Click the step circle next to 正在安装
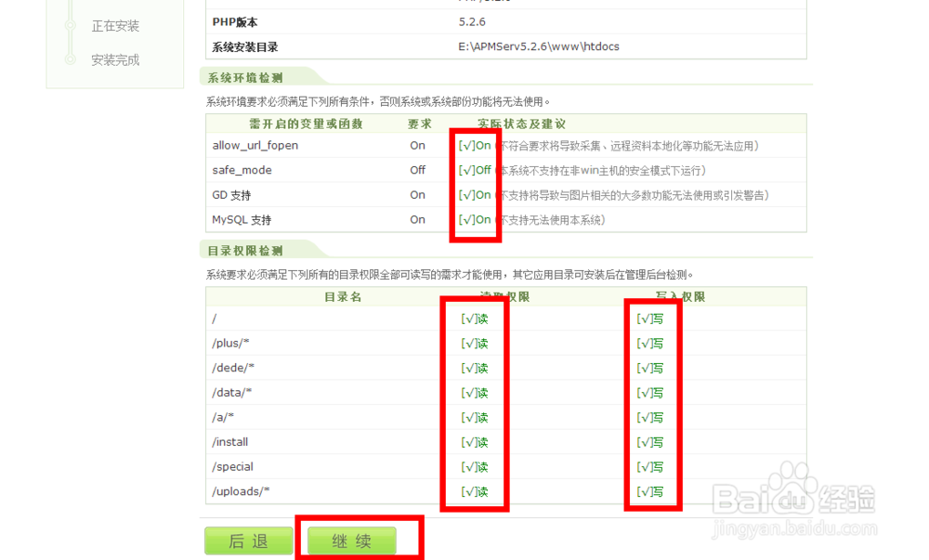 70,26
